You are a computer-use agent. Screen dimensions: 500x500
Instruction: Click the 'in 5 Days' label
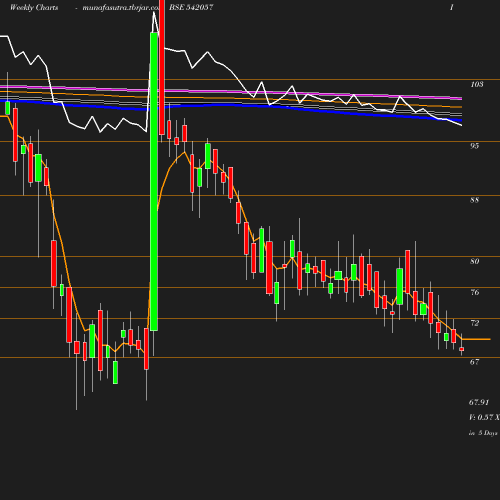(483, 433)
